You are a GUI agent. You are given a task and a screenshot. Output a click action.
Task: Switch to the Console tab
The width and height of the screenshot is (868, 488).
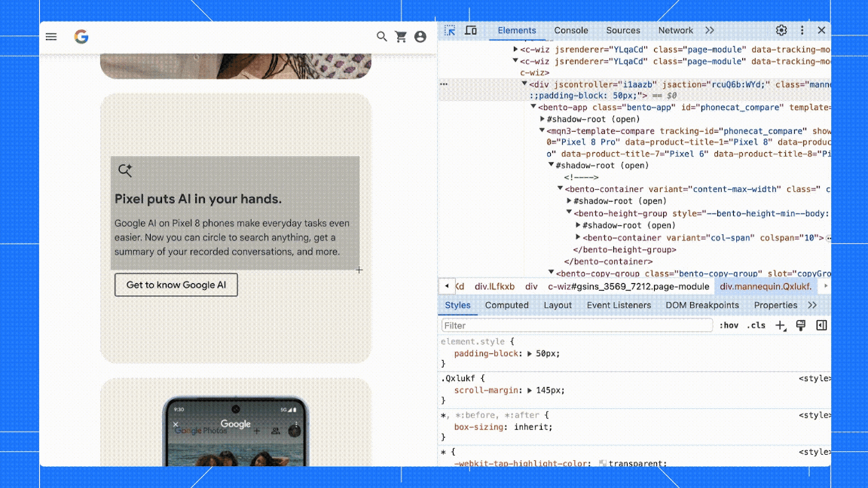pos(570,30)
